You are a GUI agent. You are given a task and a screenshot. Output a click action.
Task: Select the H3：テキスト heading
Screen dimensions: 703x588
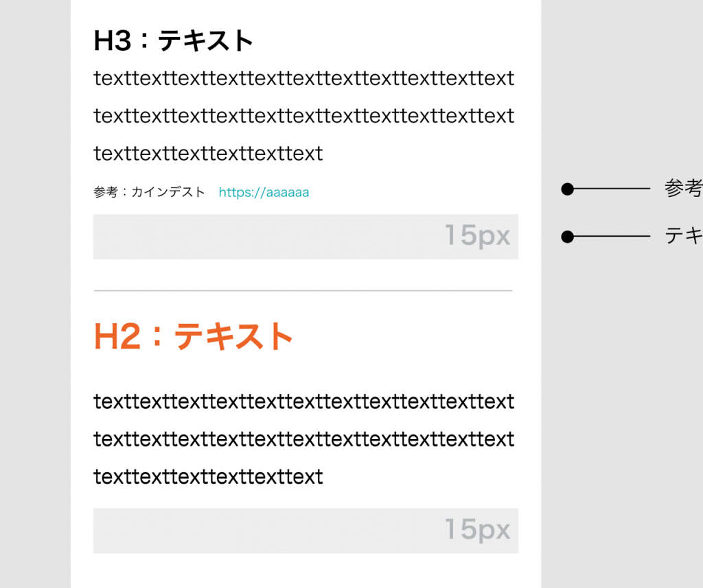coord(174,40)
